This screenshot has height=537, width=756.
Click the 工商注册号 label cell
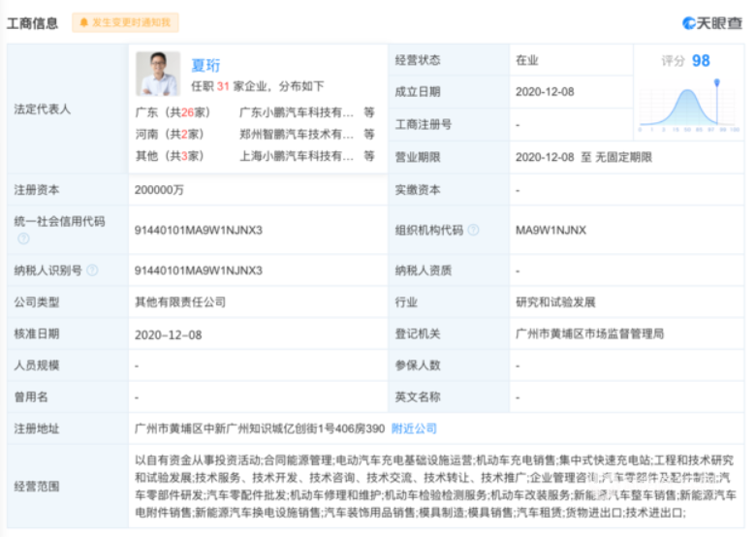(x=449, y=124)
